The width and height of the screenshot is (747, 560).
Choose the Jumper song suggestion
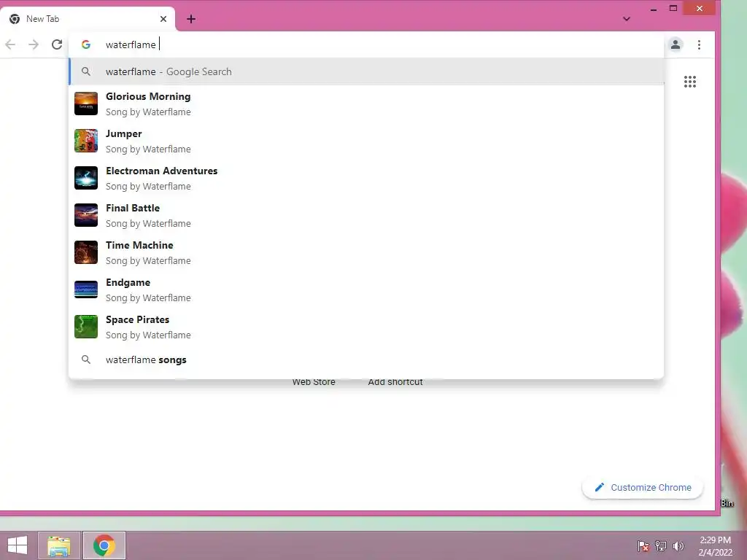366,141
